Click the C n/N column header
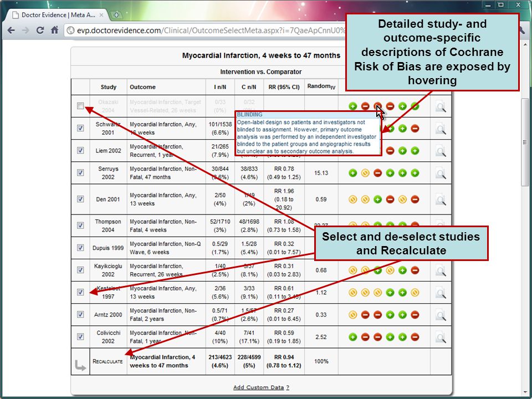 [249, 87]
